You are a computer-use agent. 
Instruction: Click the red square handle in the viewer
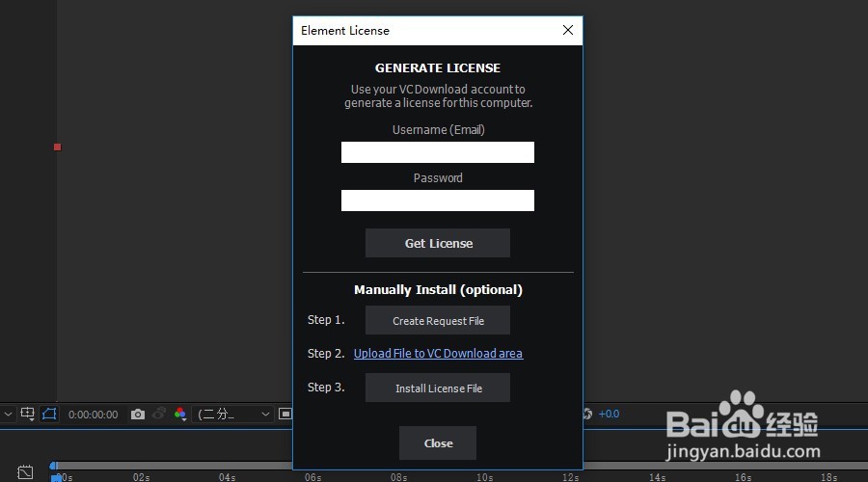tap(58, 147)
